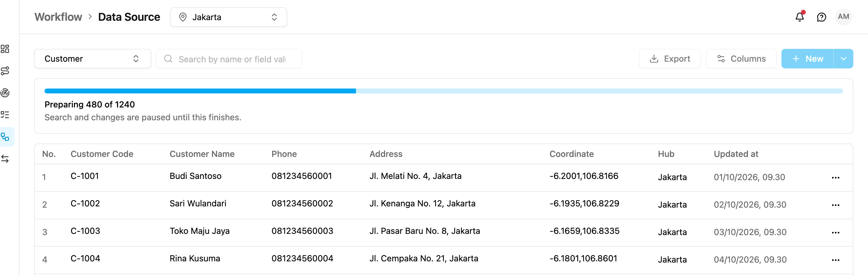Open notifications bell
Screen dimensions: 868x276
(x=800, y=17)
